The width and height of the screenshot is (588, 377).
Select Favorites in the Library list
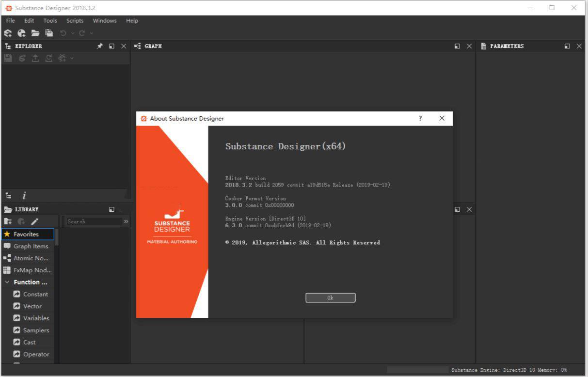(28, 234)
